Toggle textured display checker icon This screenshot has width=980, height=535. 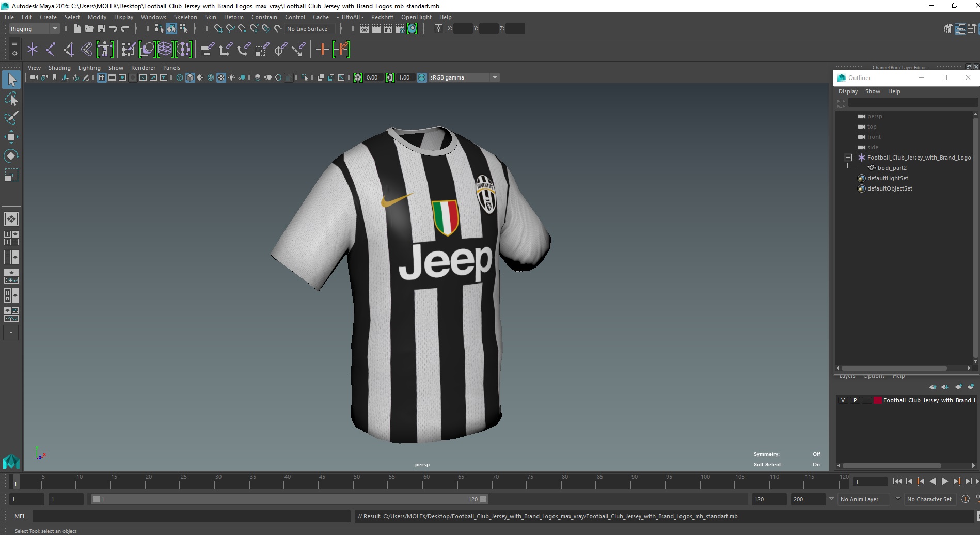221,77
